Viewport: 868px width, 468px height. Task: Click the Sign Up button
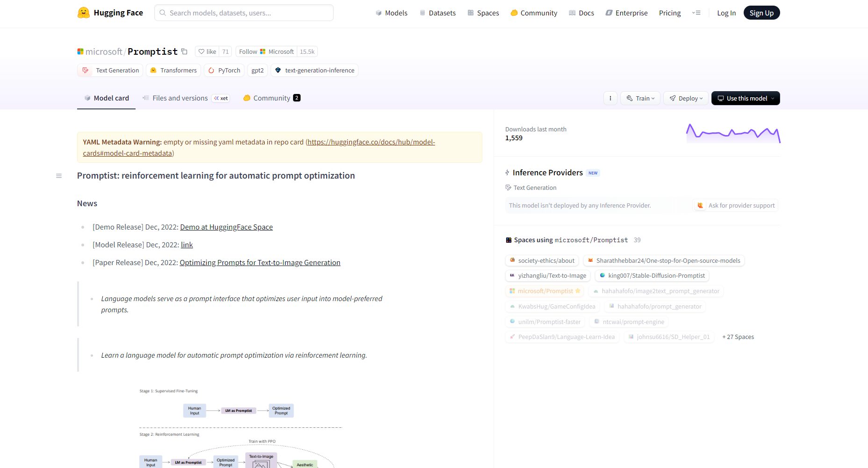(761, 13)
